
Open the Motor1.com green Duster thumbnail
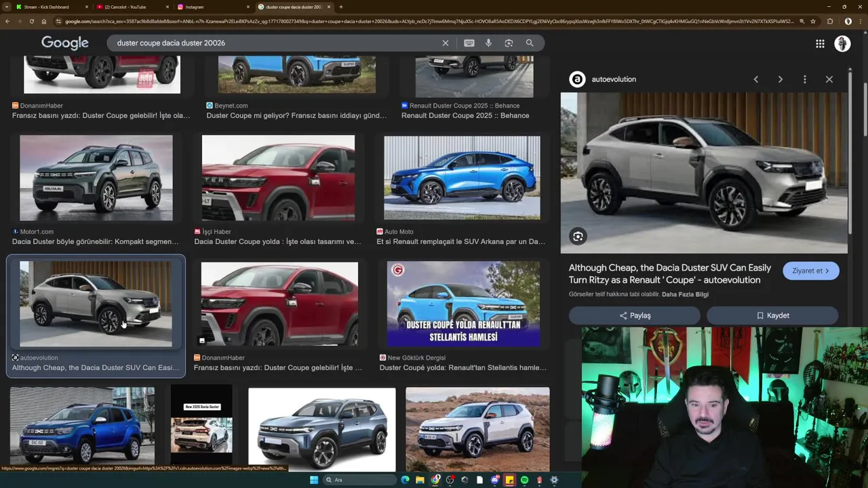coord(96,178)
